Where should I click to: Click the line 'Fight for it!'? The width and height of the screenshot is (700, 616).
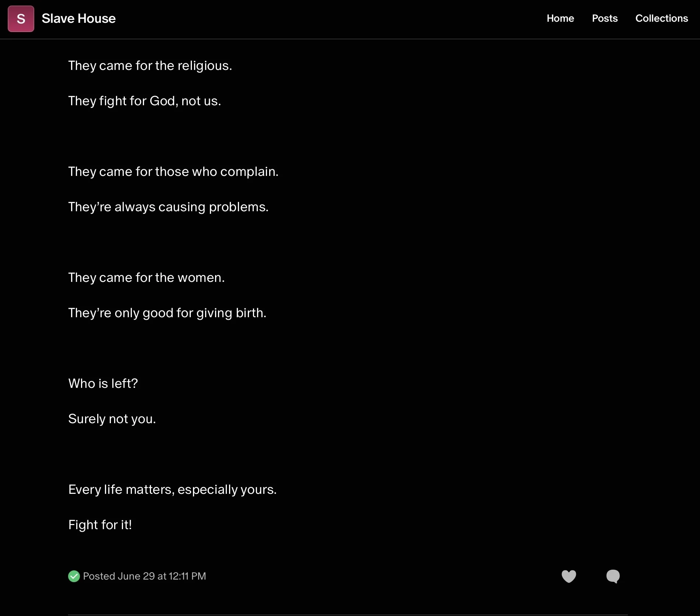click(100, 525)
